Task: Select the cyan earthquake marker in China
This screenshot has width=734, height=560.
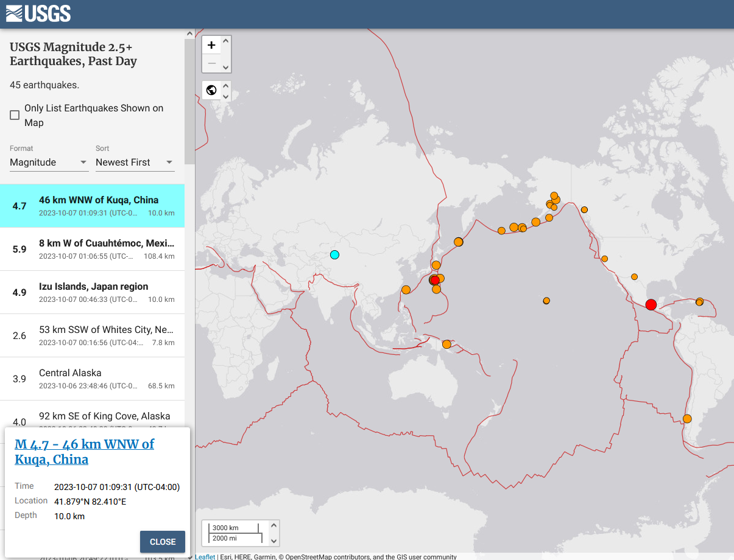Action: (334, 254)
